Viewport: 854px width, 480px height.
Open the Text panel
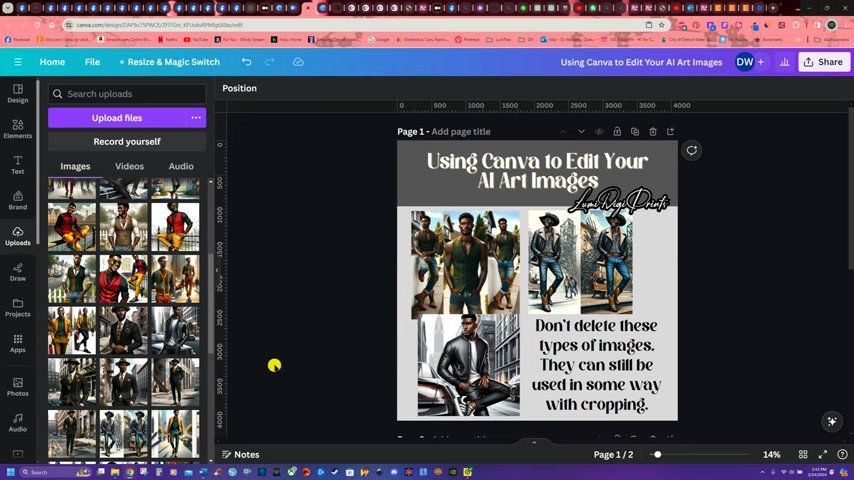coord(17,165)
